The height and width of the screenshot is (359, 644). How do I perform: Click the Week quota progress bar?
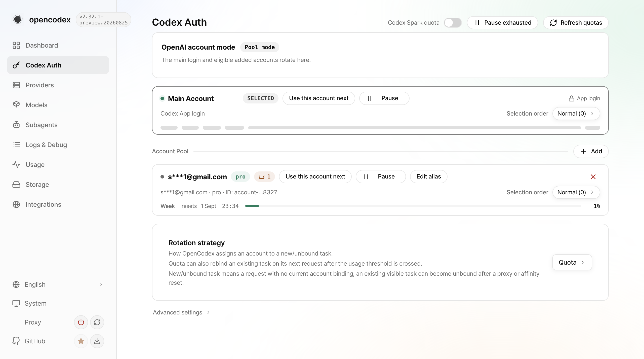click(x=413, y=206)
